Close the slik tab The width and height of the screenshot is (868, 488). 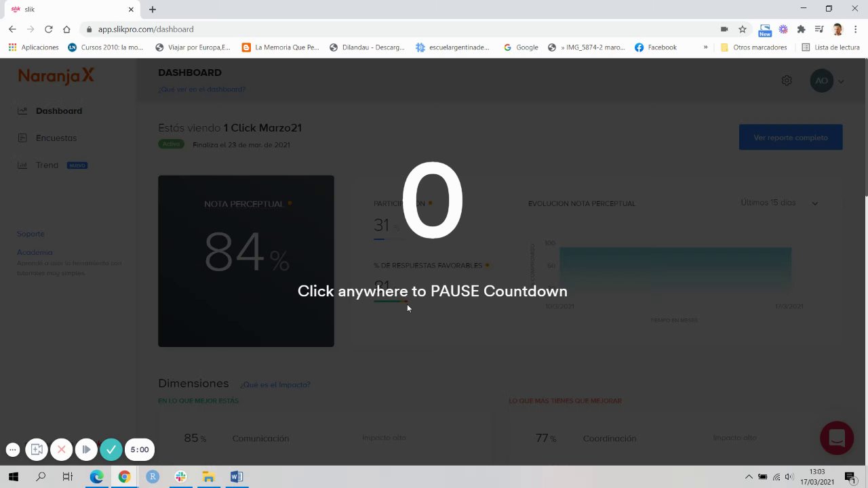coord(131,9)
